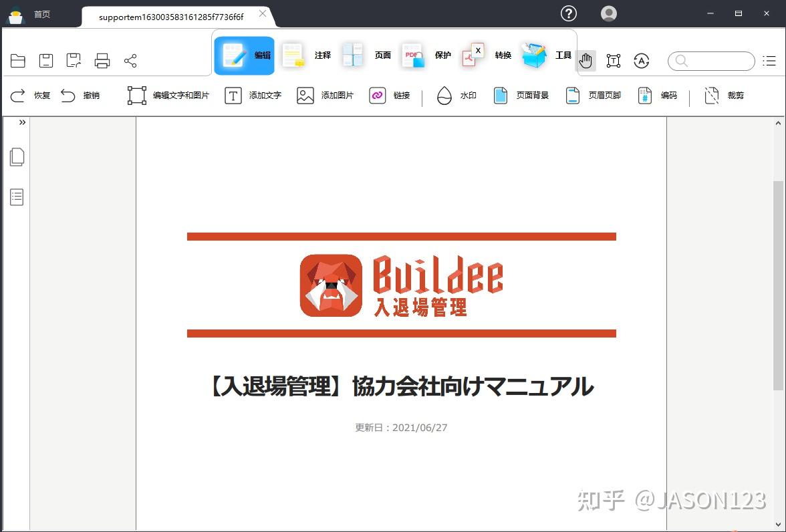Open help with the question mark icon

point(568,13)
